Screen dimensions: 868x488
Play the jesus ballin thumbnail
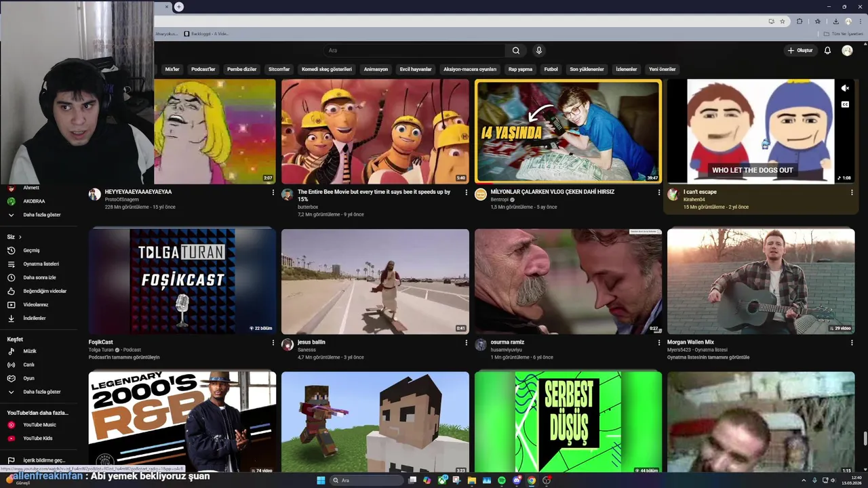pos(375,281)
